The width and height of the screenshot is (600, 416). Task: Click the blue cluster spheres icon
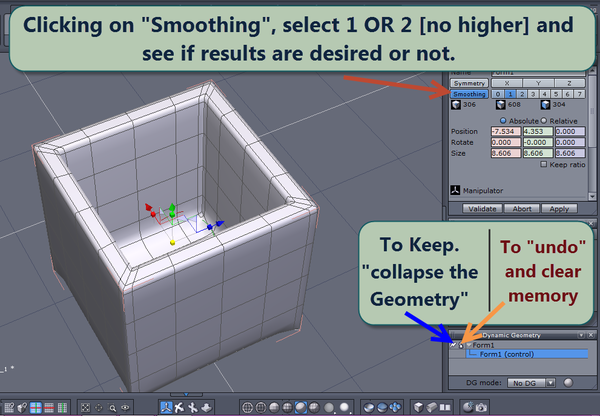point(395,408)
